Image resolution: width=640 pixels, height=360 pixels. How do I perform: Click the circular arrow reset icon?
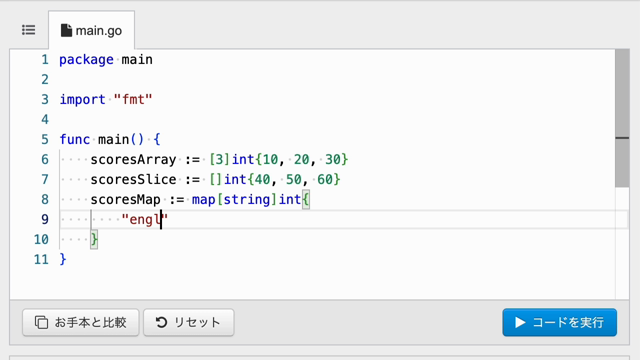[161, 322]
